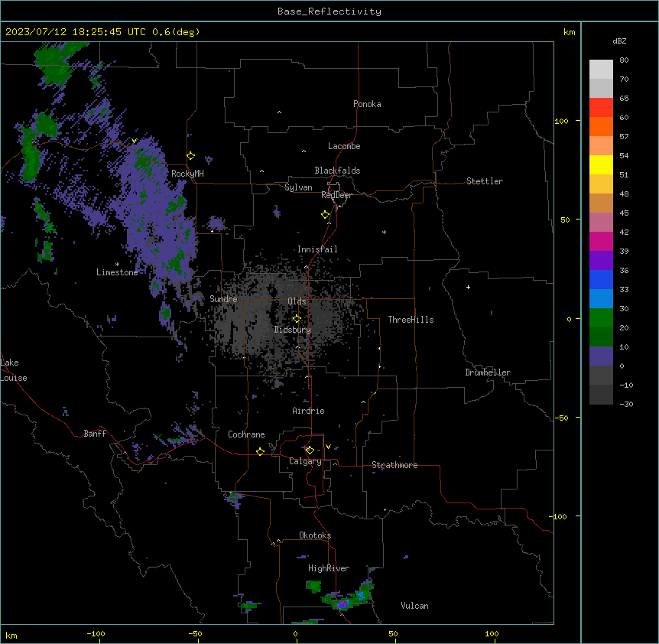This screenshot has height=644, width=659.
Task: Click the Drumheller town label
Action: (488, 372)
